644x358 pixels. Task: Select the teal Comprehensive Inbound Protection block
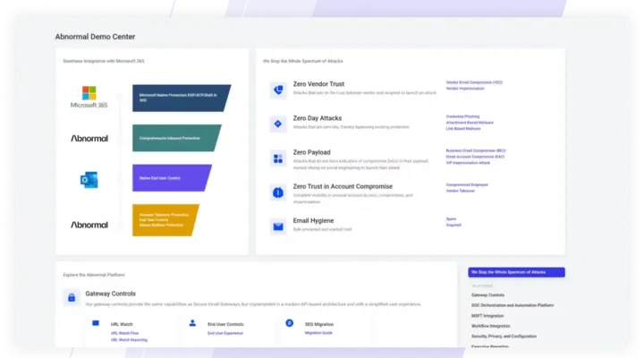pos(176,138)
